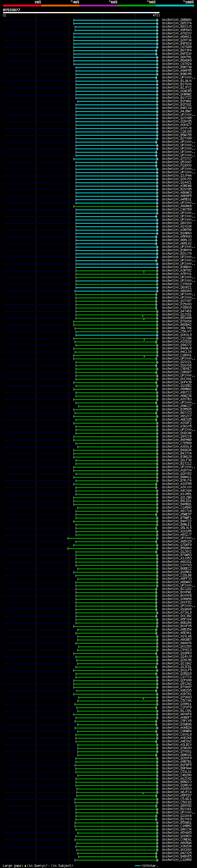
Task: Click the UniRef100_A3SDS6 label
Action: point(176,342)
